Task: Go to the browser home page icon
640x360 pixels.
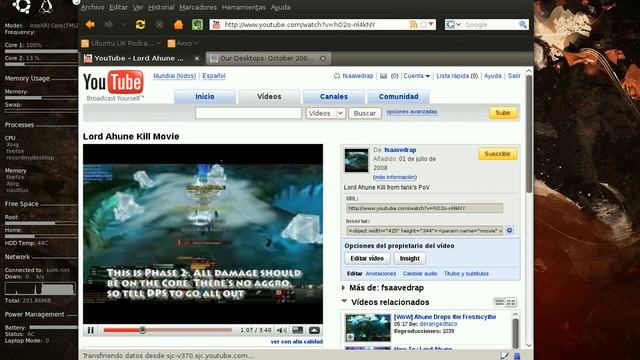Action: pyautogui.click(x=178, y=24)
